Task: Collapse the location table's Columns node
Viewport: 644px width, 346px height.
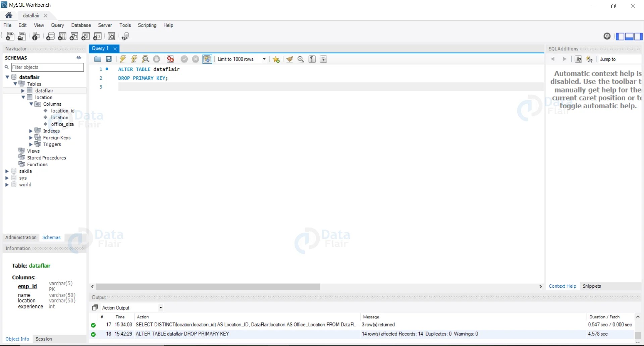Action: click(31, 104)
